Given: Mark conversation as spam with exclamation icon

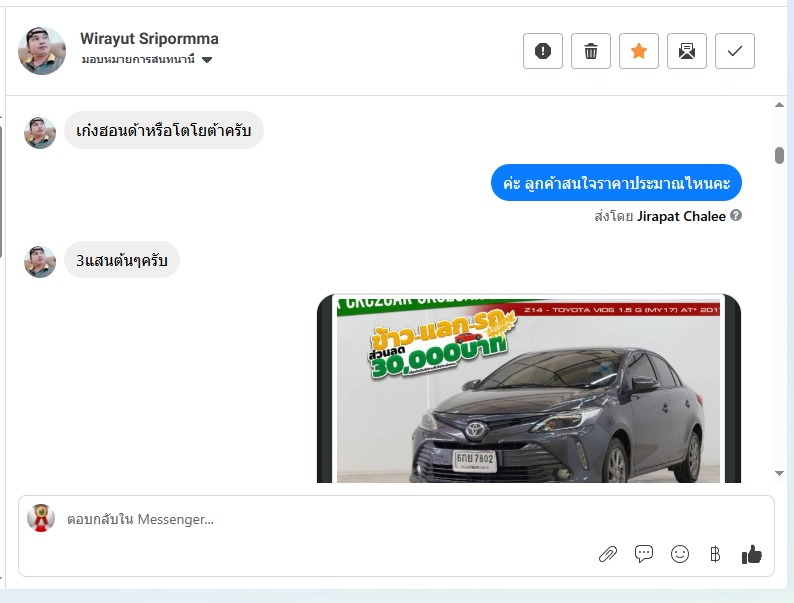Looking at the screenshot, I should [543, 51].
